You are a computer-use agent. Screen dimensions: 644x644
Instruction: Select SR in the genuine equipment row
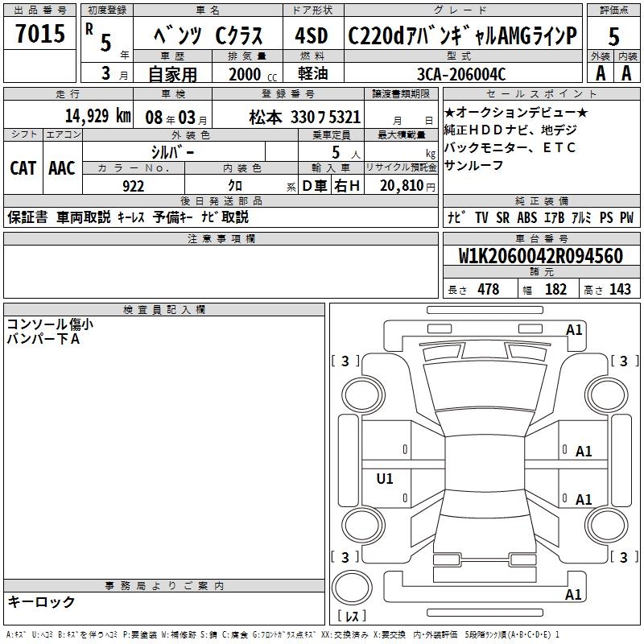pos(502,217)
